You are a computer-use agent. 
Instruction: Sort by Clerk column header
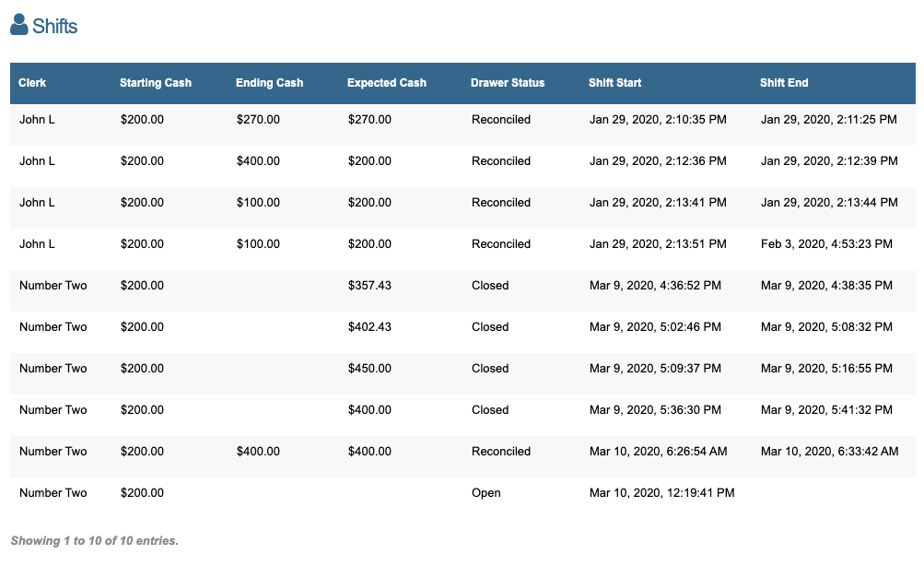pyautogui.click(x=32, y=83)
